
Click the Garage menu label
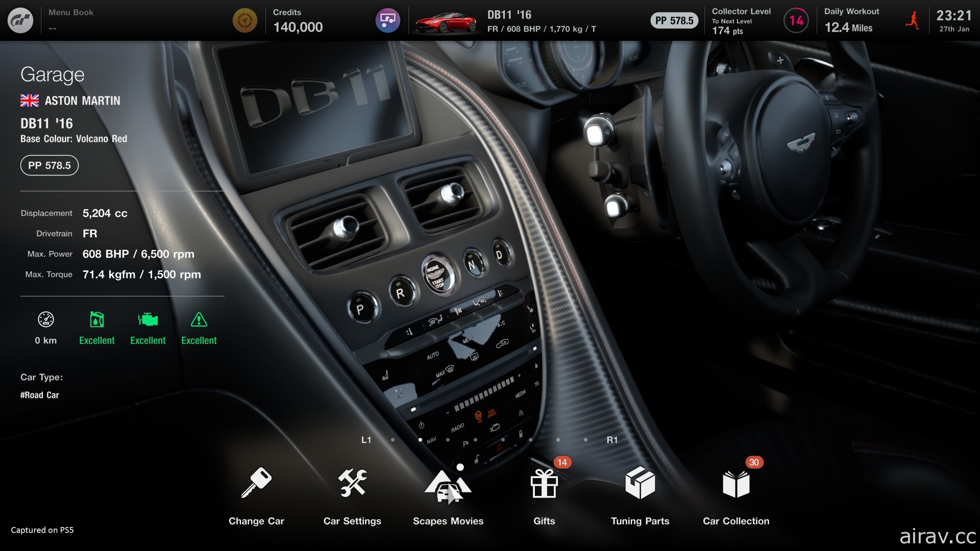pos(52,72)
